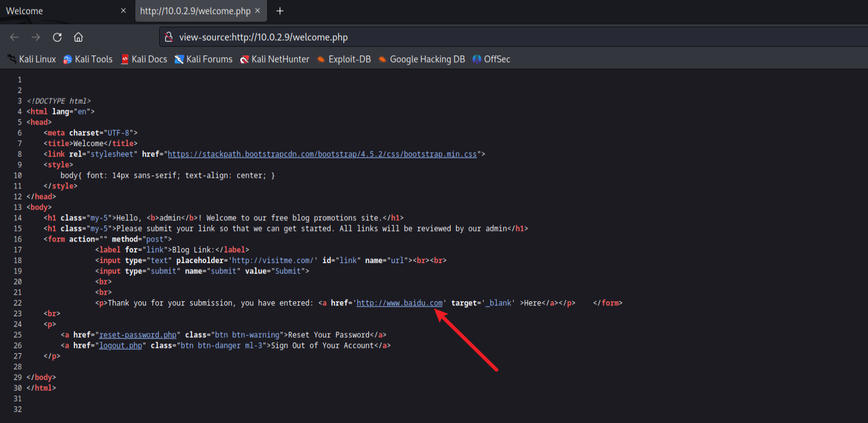Click the browser Back arrow button
This screenshot has height=423, width=868.
pyautogui.click(x=14, y=37)
